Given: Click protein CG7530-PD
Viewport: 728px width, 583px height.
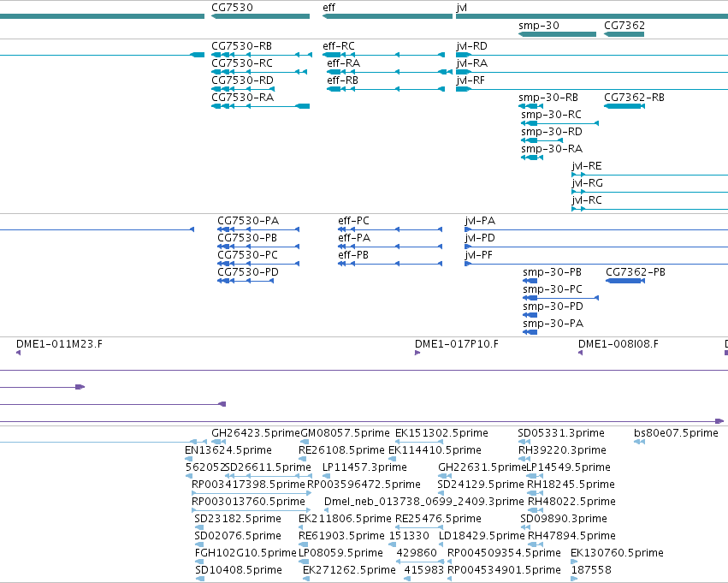Looking at the screenshot, I should (246, 281).
